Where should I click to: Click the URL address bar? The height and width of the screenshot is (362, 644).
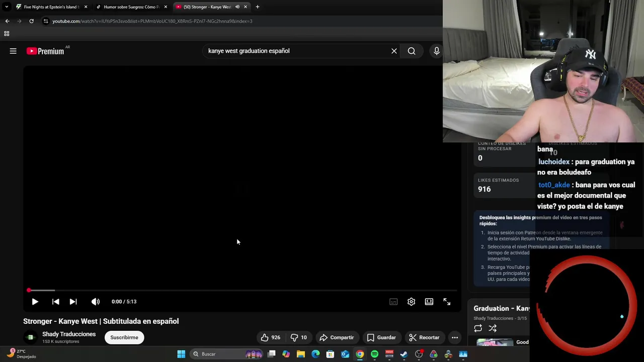point(242,21)
